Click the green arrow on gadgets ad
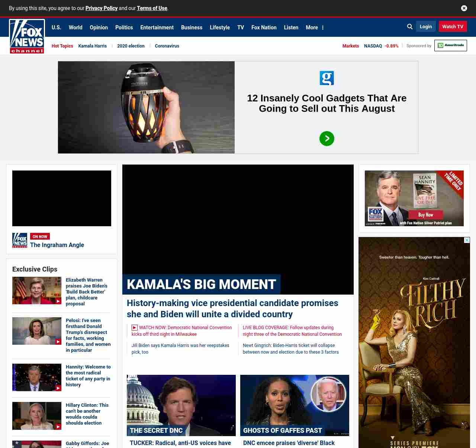 327,139
